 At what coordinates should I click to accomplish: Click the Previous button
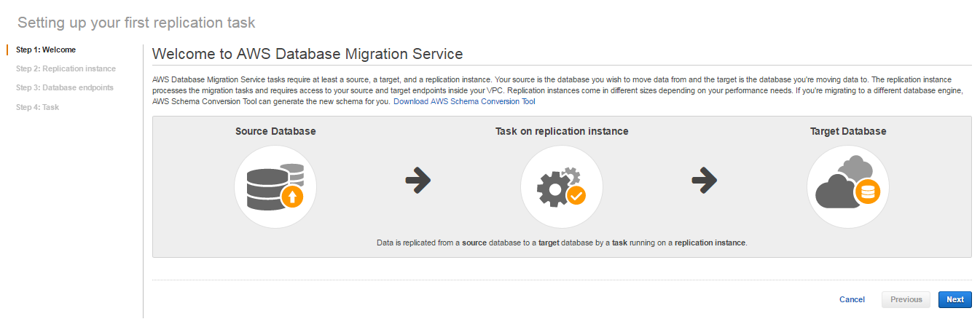(x=906, y=299)
